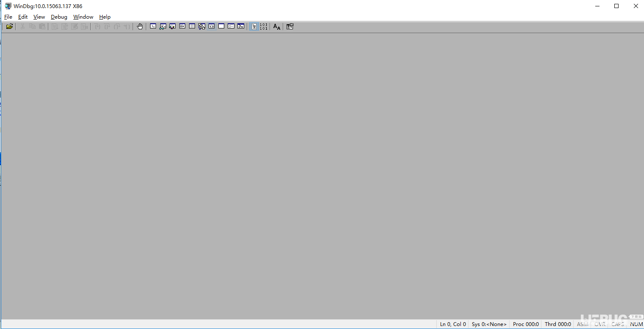Click the Run to Cursor toolbar icon
Image resolution: width=644 pixels, height=329 pixels.
(127, 26)
